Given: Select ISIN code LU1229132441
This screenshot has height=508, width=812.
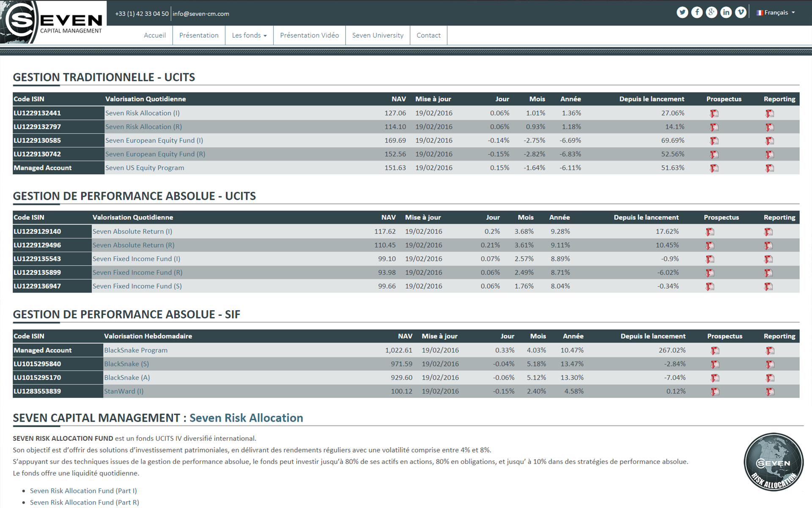Looking at the screenshot, I should tap(37, 113).
